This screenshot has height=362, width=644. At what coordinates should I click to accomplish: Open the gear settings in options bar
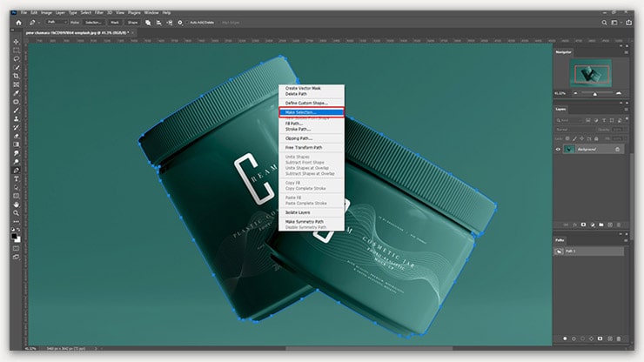point(180,22)
